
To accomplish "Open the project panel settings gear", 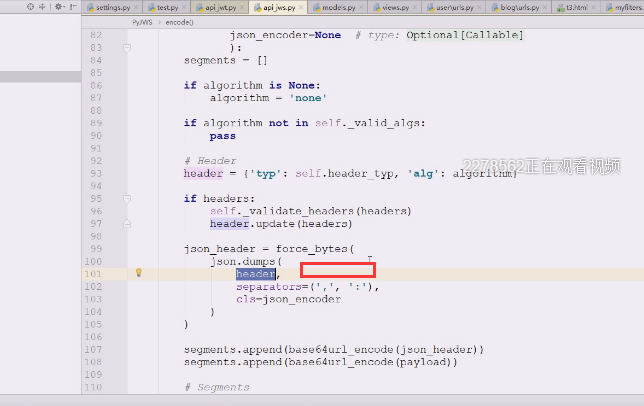I will [x=59, y=7].
